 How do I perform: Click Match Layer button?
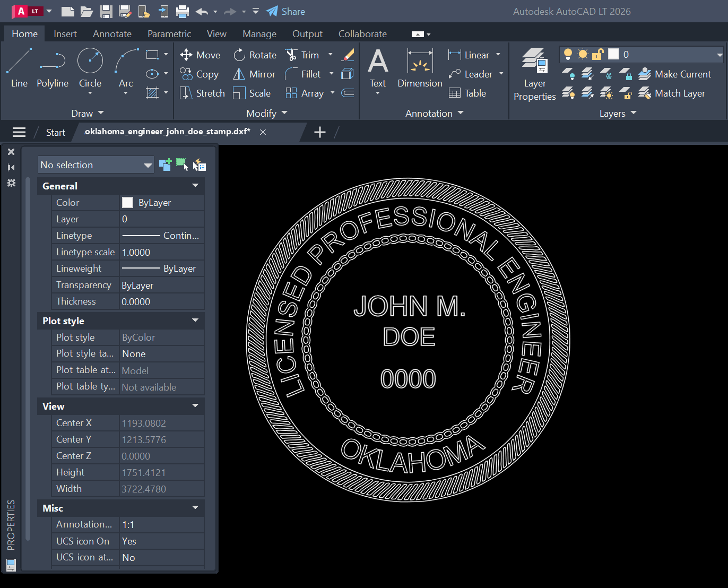(x=672, y=93)
